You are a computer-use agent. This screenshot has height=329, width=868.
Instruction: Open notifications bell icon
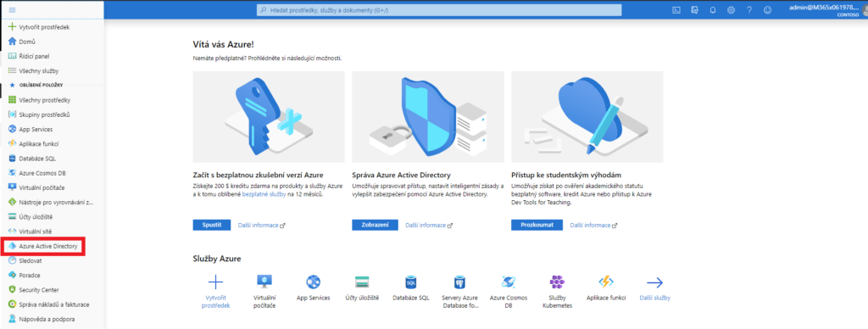click(x=713, y=10)
